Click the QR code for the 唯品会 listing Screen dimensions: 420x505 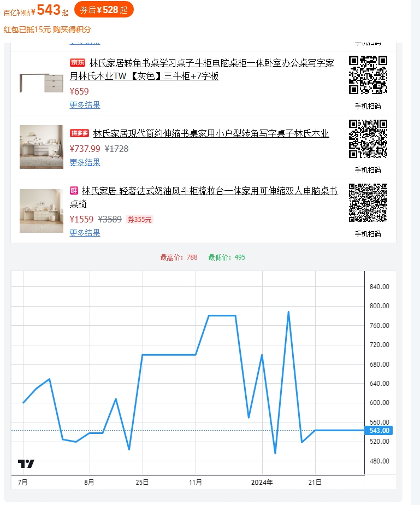368,203
